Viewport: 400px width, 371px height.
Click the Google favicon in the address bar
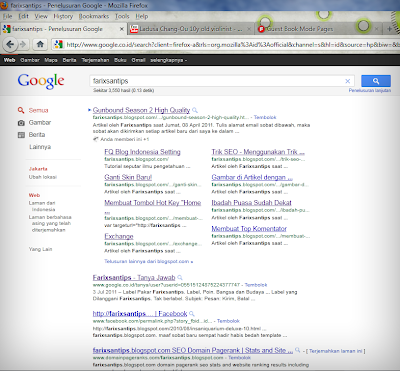coord(59,44)
